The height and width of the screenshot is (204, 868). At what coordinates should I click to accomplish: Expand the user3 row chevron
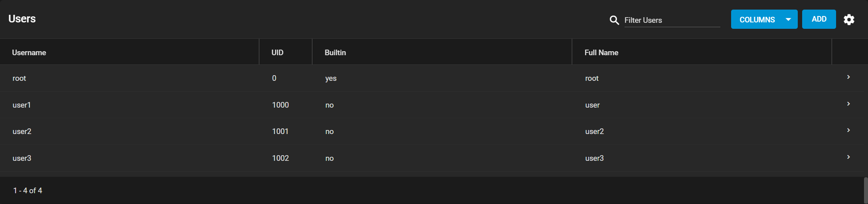point(848,157)
